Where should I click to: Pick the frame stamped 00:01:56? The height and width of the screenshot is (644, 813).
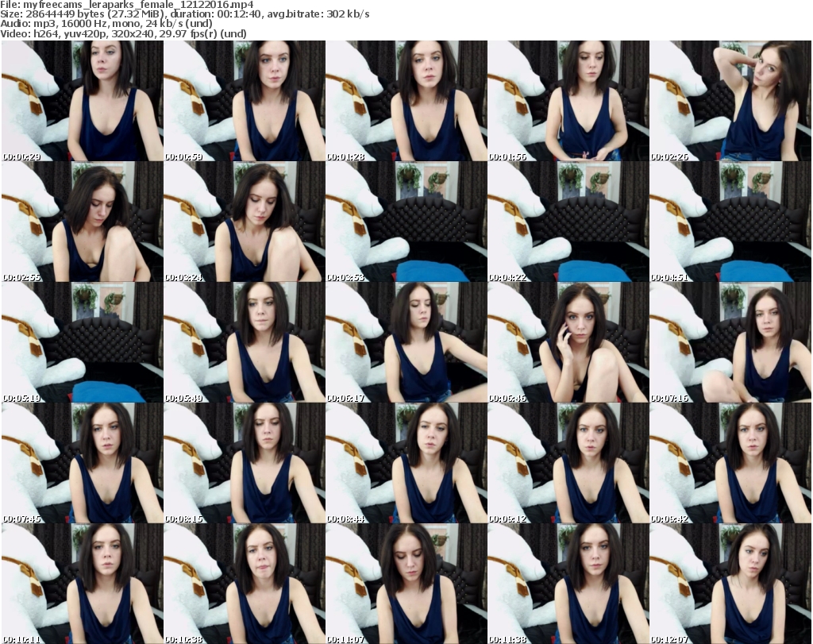click(x=568, y=101)
